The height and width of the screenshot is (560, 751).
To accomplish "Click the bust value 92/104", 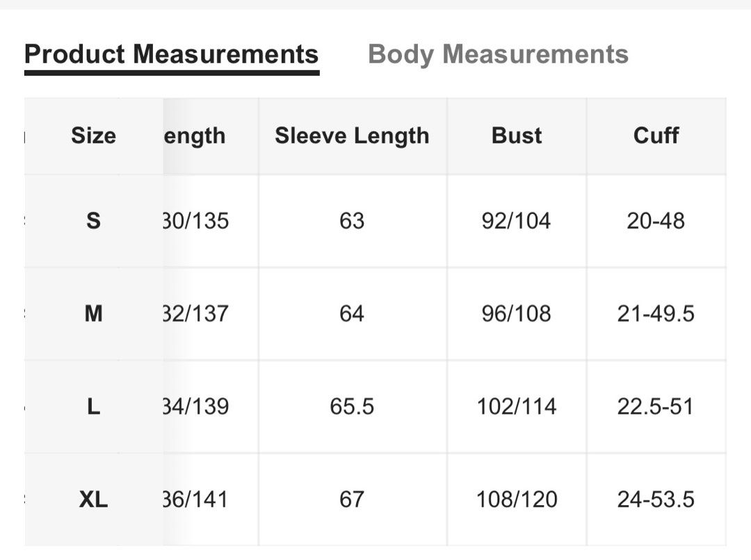I will coord(517,221).
